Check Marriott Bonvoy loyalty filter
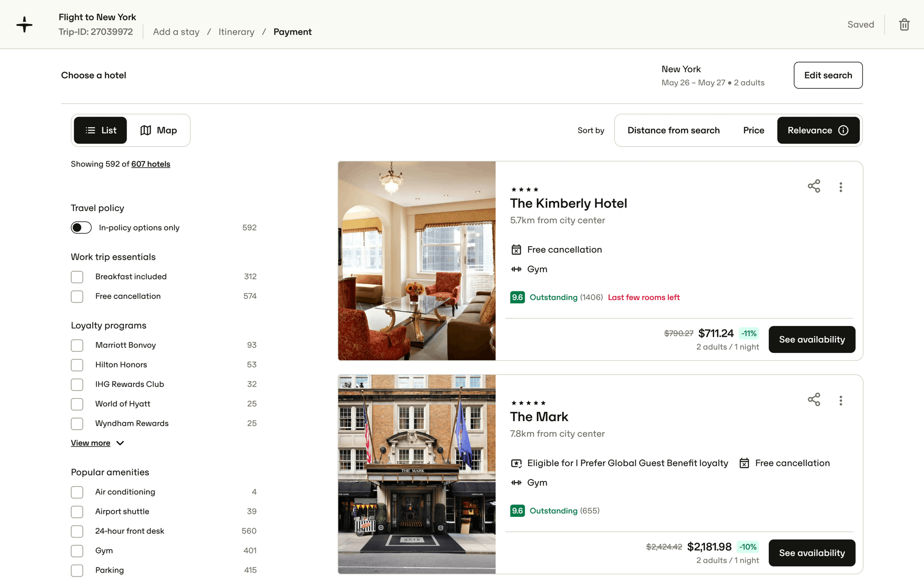This screenshot has width=924, height=578. click(77, 345)
